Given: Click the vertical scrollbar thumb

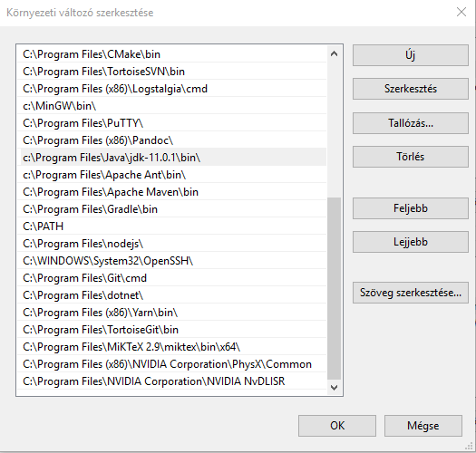Looking at the screenshot, I should coord(335,288).
